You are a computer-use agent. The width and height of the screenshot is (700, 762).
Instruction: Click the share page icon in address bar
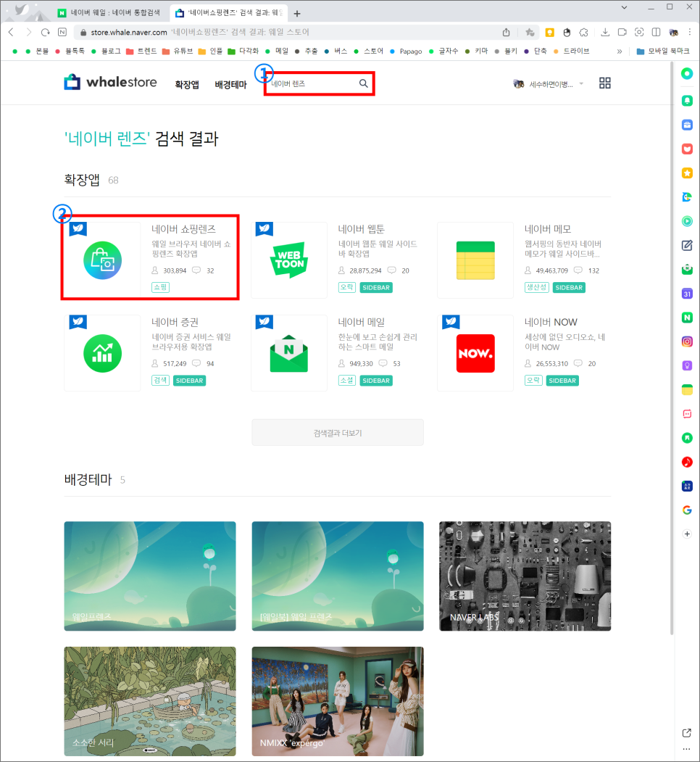click(507, 32)
